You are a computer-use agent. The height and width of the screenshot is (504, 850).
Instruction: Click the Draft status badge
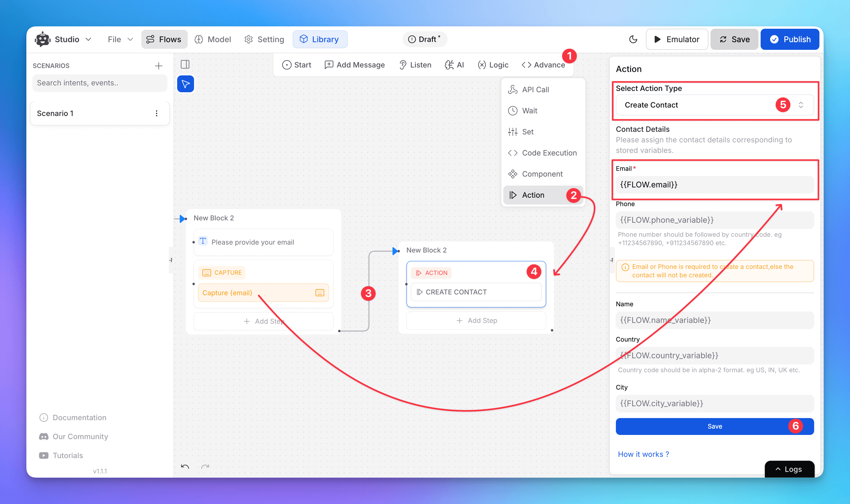tap(424, 39)
